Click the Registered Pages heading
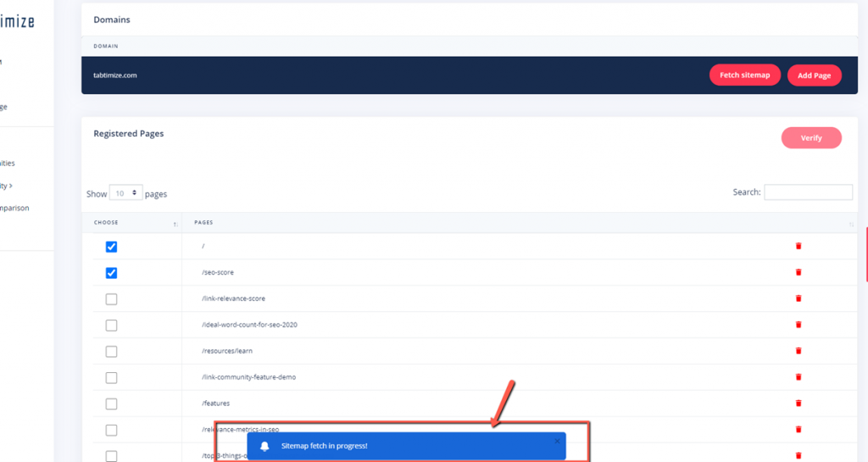Image resolution: width=868 pixels, height=462 pixels. click(x=129, y=133)
